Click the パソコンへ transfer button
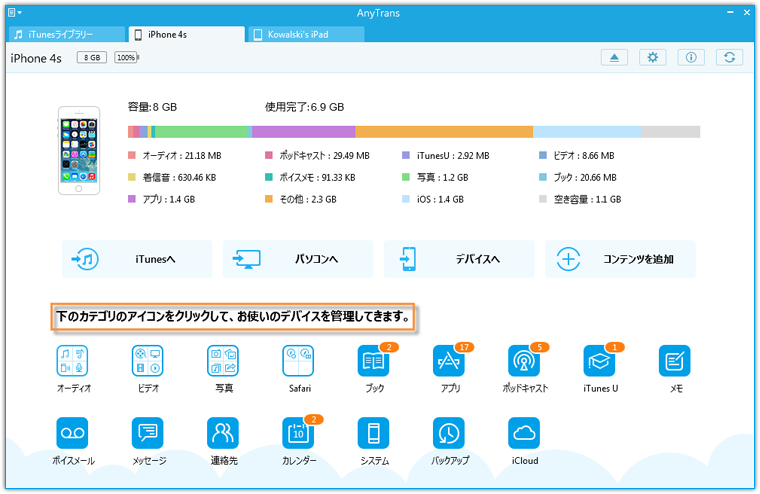760x494 pixels. click(x=298, y=259)
